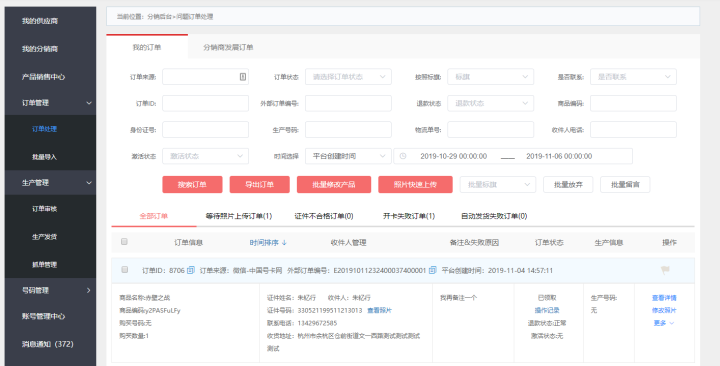Click the 导出订单 button
Viewport: 720px width, 366px height.
click(x=259, y=185)
